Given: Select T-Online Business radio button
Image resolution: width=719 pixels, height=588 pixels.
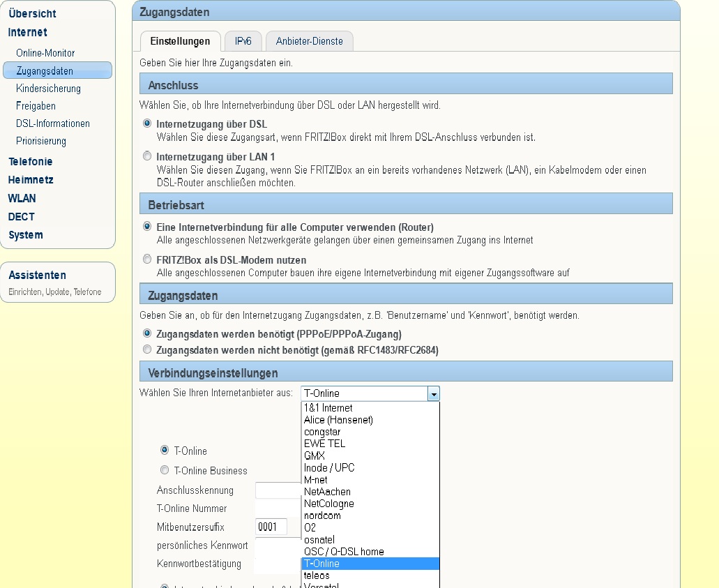Looking at the screenshot, I should pyautogui.click(x=165, y=469).
